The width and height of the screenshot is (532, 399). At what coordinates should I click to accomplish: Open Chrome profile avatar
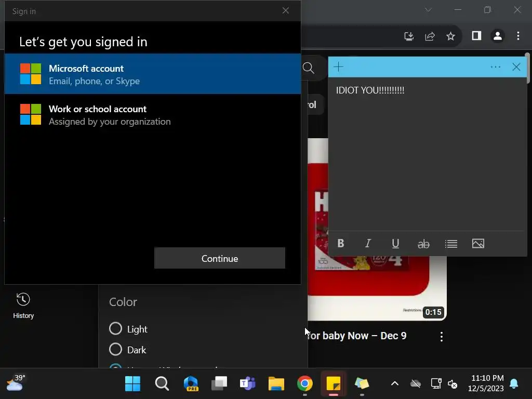pos(497,36)
